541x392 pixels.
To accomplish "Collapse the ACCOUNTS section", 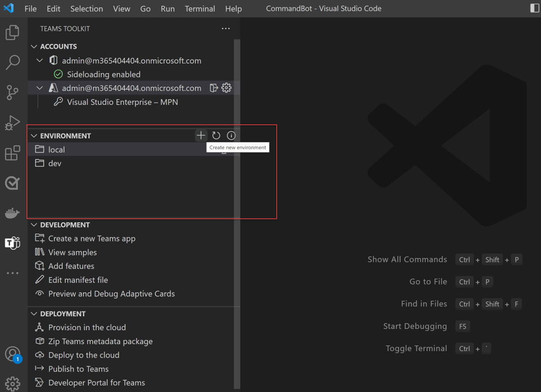I will (x=34, y=46).
